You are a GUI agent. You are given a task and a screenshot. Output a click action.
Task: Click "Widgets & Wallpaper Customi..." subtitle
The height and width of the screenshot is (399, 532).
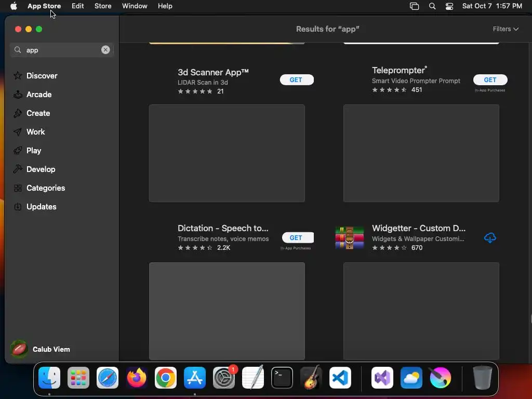(x=418, y=239)
